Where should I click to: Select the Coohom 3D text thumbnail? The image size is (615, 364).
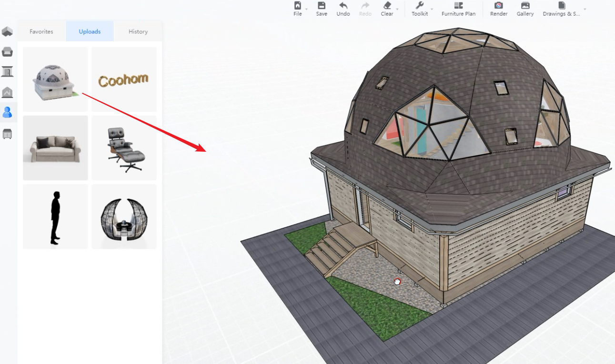tap(124, 79)
